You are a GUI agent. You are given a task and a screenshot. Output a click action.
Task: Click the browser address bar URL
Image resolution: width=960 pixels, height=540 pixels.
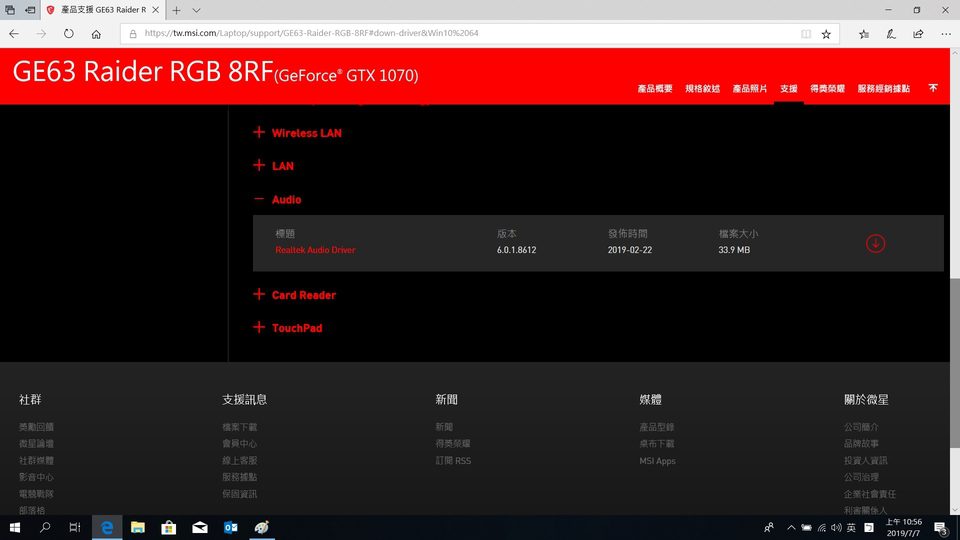[x=311, y=33]
